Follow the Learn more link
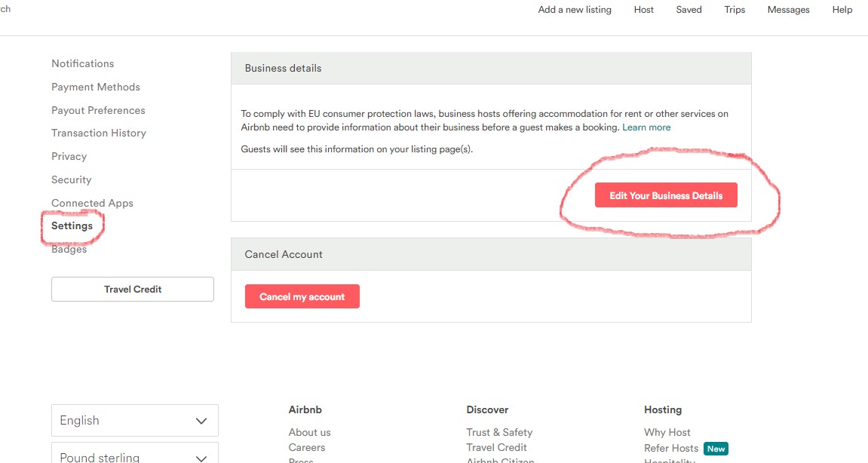This screenshot has width=868, height=463. [x=646, y=127]
